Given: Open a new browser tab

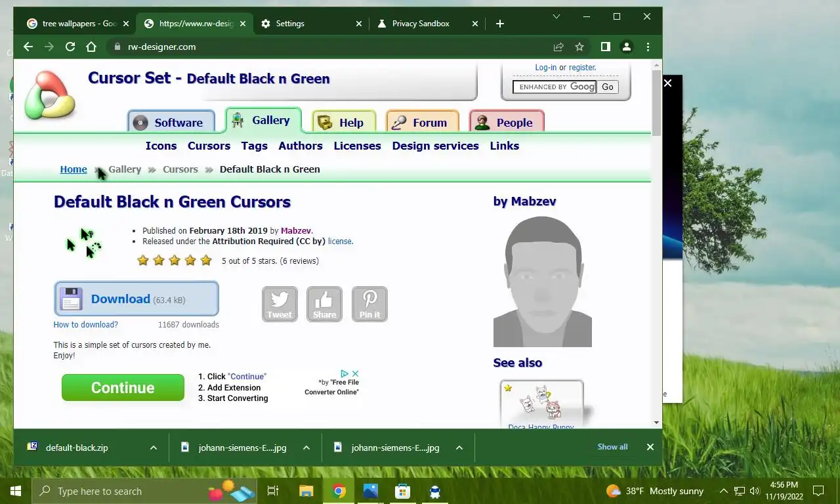Looking at the screenshot, I should click(500, 24).
